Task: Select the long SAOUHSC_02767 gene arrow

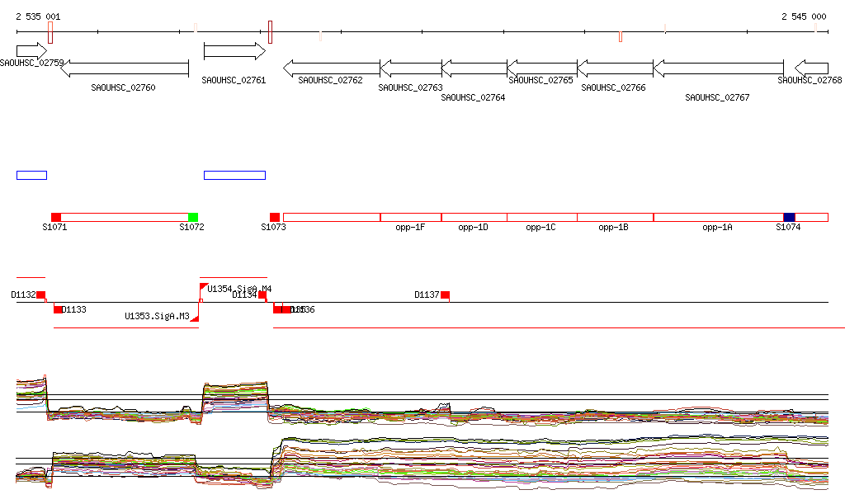Action: tap(719, 68)
